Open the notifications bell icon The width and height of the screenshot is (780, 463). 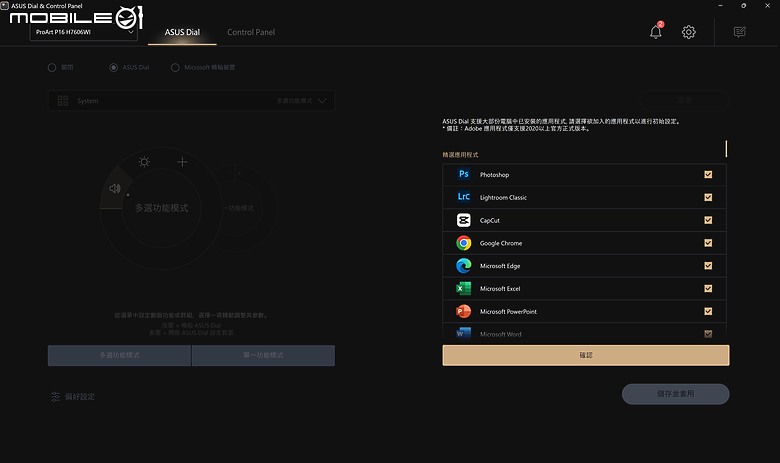click(x=656, y=32)
